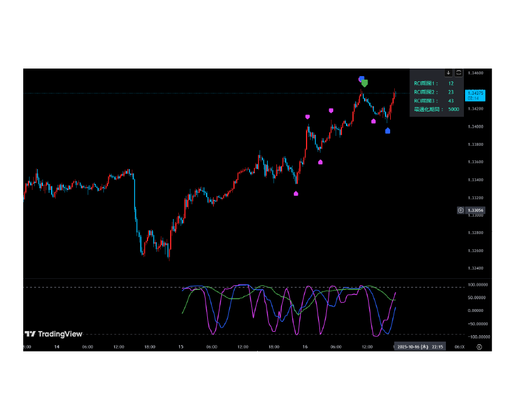The image size is (515, 420).
Task: Click the blue up-arrow marker below the latest dip
Action: click(x=388, y=131)
